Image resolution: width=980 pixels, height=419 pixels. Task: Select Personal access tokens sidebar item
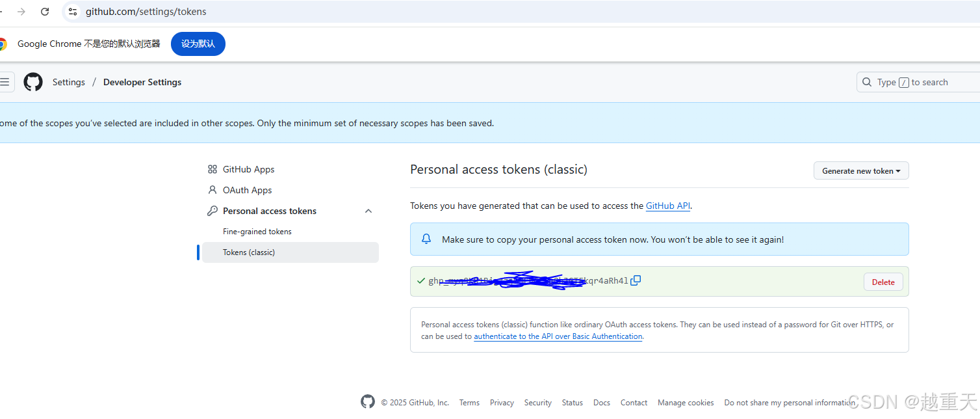270,211
